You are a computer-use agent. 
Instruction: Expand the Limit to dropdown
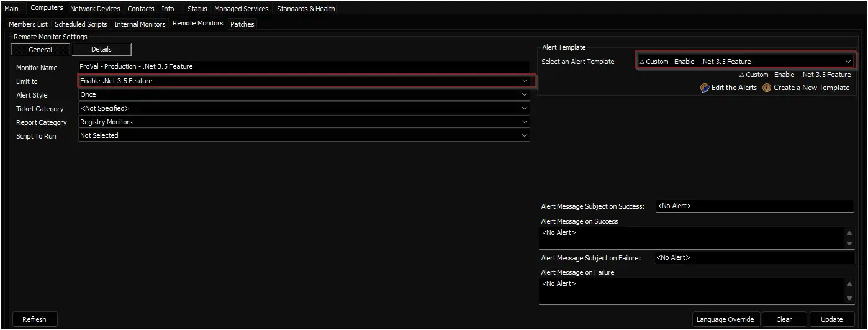[525, 81]
